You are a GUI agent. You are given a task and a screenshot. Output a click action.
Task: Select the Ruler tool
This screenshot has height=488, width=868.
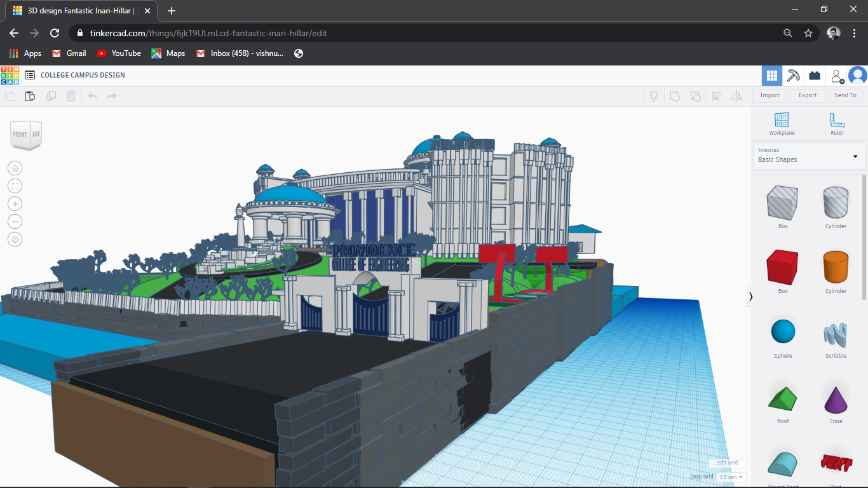837,123
